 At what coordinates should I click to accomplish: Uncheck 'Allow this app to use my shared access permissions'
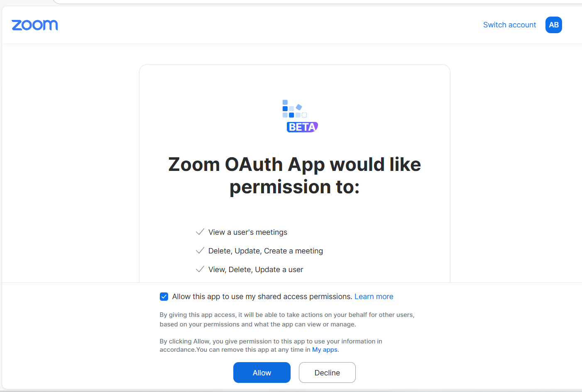tap(164, 297)
